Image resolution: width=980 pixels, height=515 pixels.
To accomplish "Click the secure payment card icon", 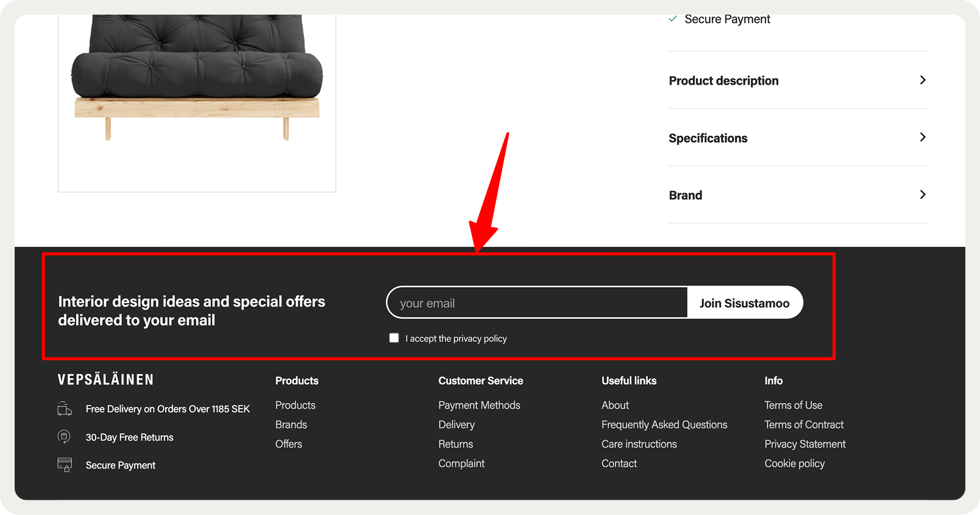I will click(65, 464).
